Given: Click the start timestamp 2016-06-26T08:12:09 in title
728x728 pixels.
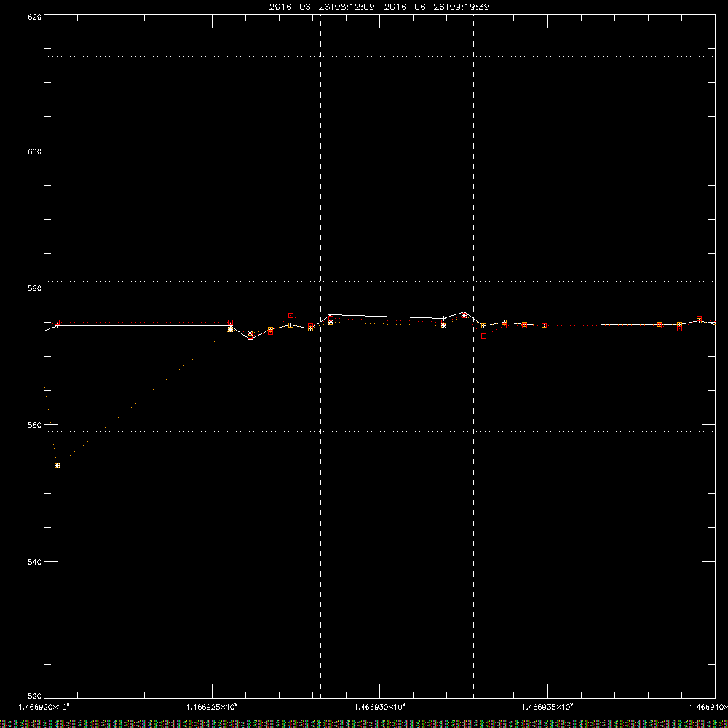Looking at the screenshot, I should [321, 7].
